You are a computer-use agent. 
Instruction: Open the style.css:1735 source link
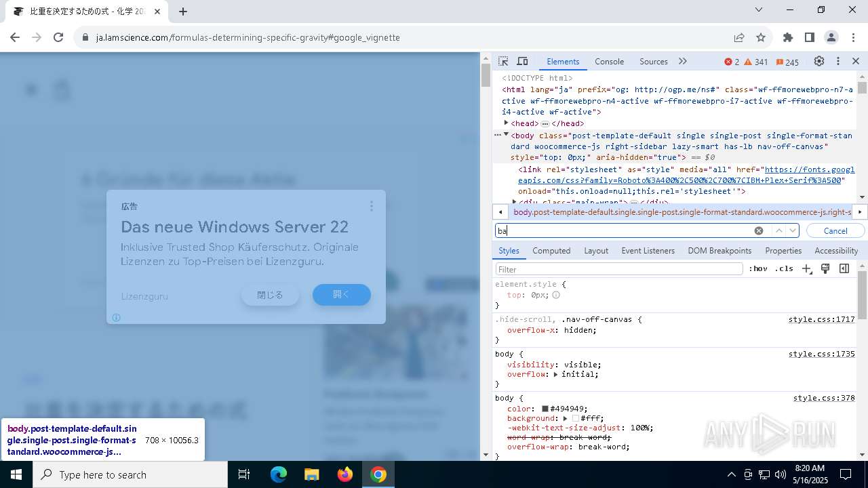click(821, 354)
